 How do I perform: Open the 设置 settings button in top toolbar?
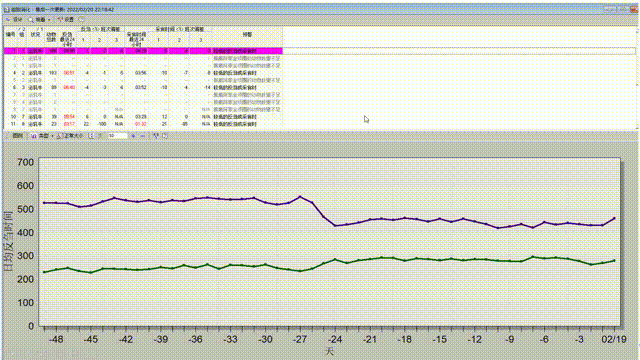pyautogui.click(x=66, y=20)
